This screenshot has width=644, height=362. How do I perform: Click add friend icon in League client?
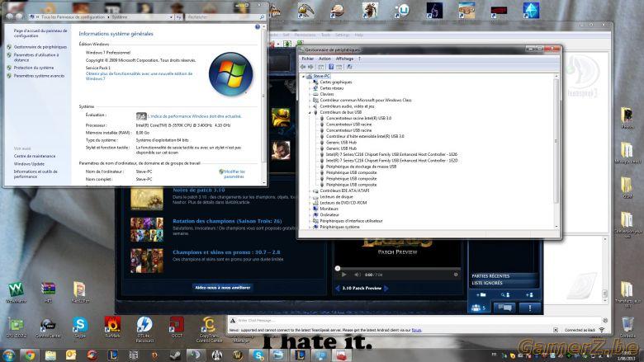click(x=529, y=294)
